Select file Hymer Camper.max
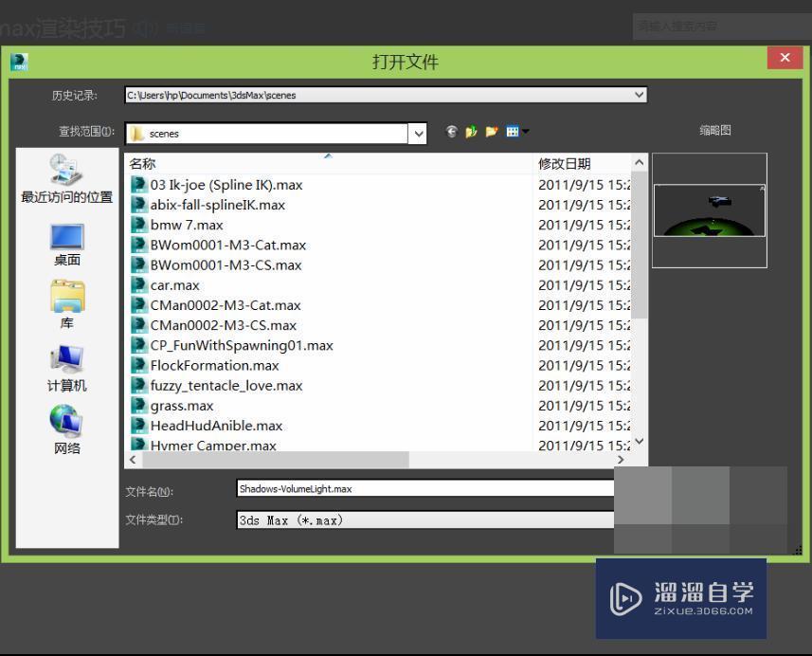Image resolution: width=812 pixels, height=656 pixels. point(213,445)
